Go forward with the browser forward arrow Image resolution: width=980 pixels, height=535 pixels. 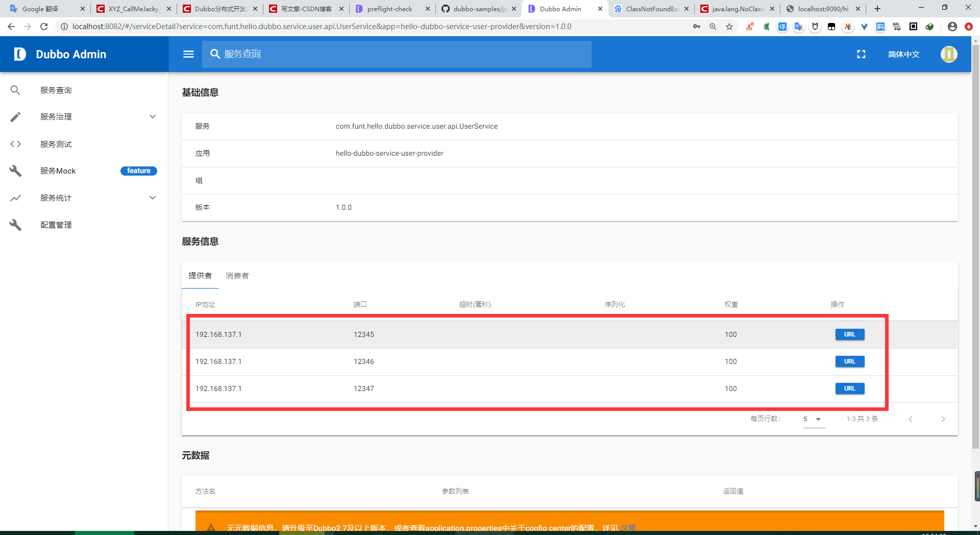click(28, 27)
